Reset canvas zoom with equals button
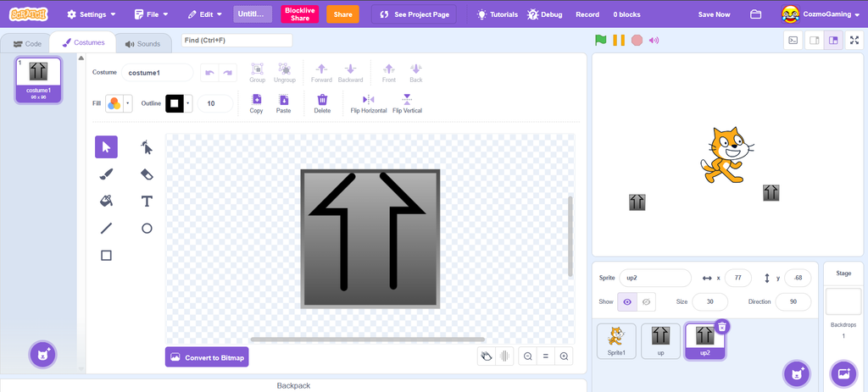Image resolution: width=868 pixels, height=392 pixels. click(x=546, y=356)
